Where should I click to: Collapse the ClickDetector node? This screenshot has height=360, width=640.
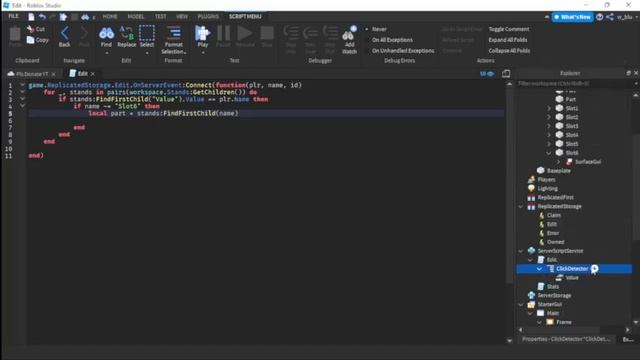(x=539, y=269)
